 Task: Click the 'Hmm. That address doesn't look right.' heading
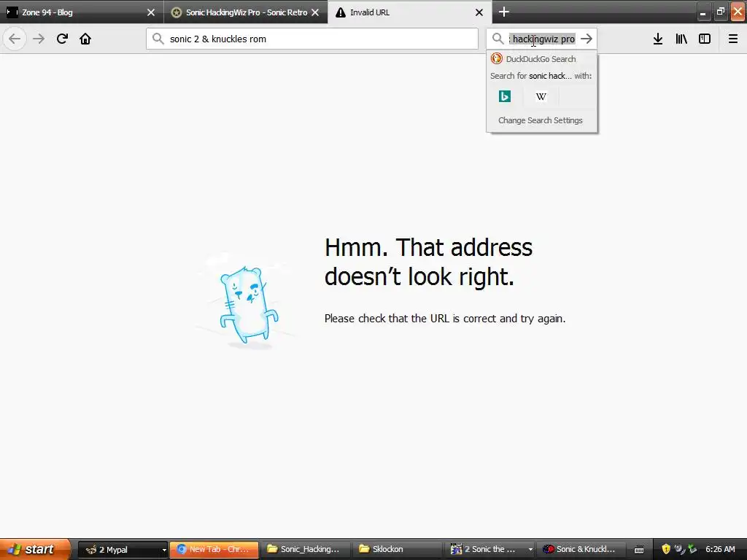[x=428, y=262]
